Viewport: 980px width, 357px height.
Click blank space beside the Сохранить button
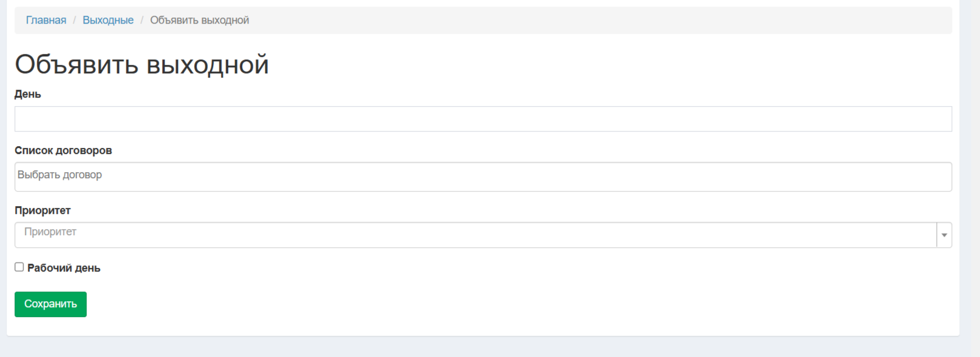pos(363,304)
